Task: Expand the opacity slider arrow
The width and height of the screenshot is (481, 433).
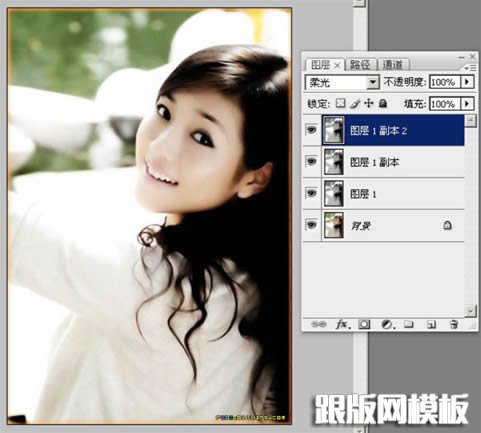Action: click(467, 82)
